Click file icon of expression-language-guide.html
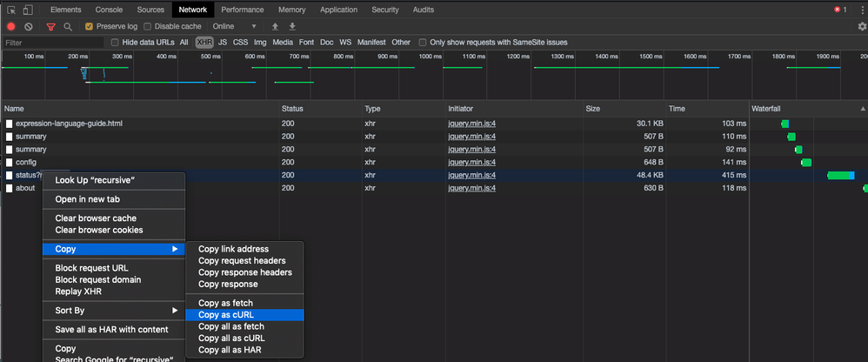This screenshot has height=362, width=868. [x=9, y=124]
